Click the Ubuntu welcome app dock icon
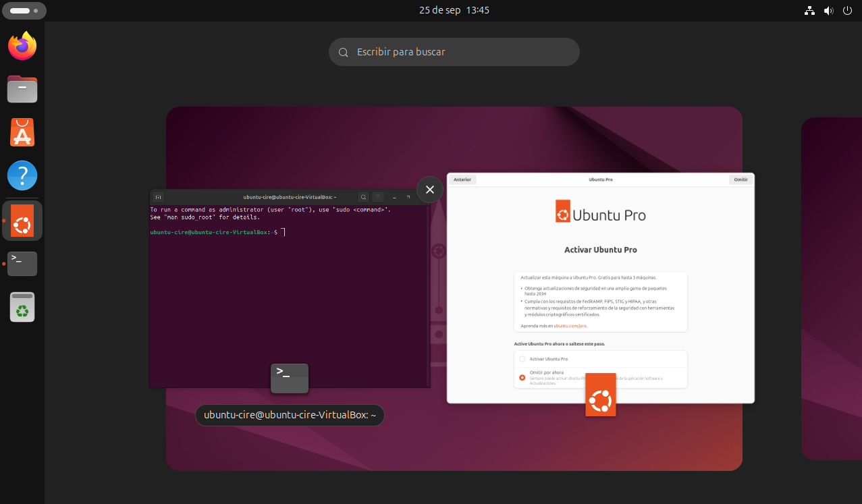Viewport: 862px width, 504px height. coord(22,221)
